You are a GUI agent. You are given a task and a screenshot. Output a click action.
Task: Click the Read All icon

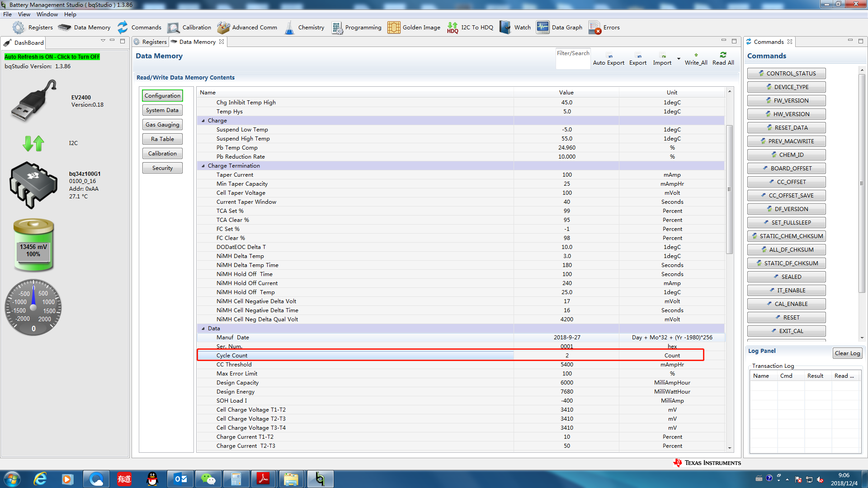click(x=723, y=55)
